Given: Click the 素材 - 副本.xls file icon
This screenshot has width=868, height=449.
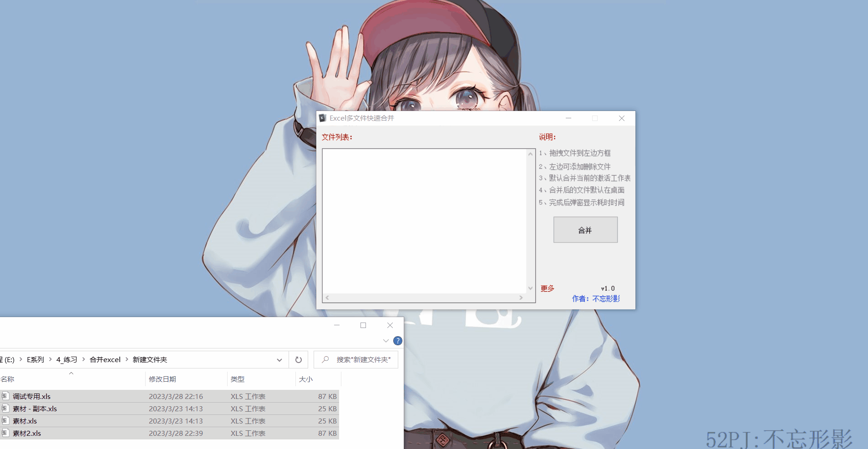Looking at the screenshot, I should pyautogui.click(x=5, y=408).
